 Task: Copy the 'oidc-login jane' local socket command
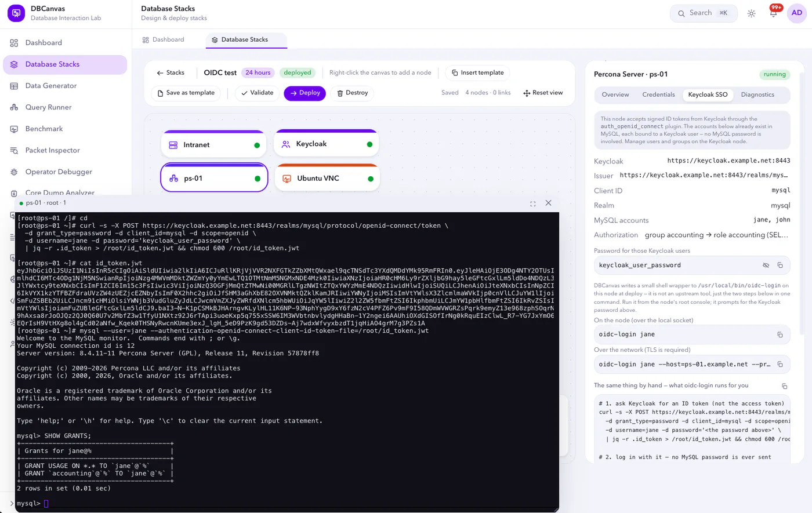tap(780, 334)
